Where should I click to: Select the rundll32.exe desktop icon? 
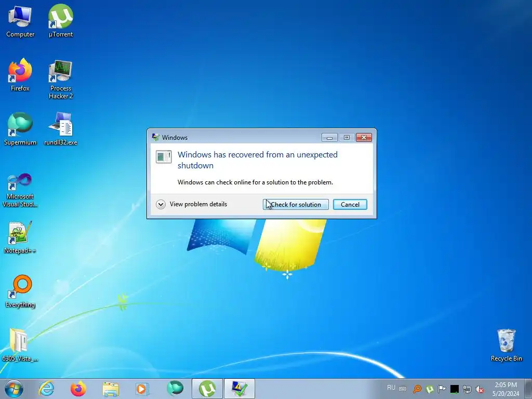(60, 129)
